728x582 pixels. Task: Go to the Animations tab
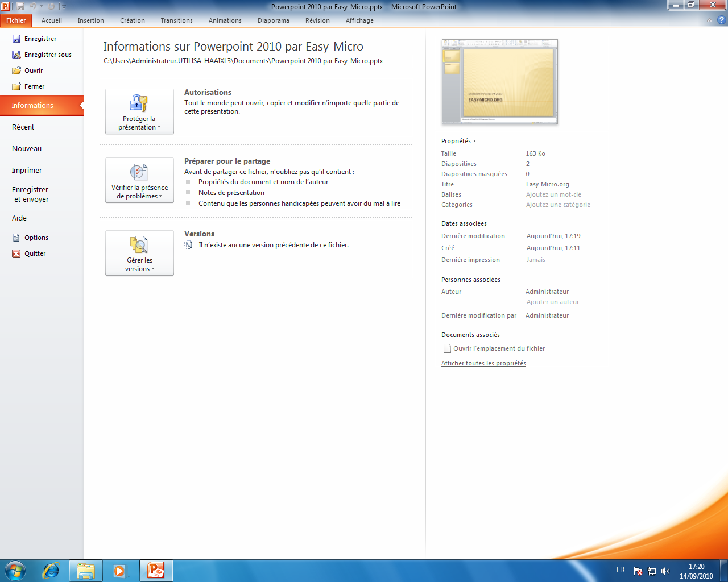click(225, 20)
